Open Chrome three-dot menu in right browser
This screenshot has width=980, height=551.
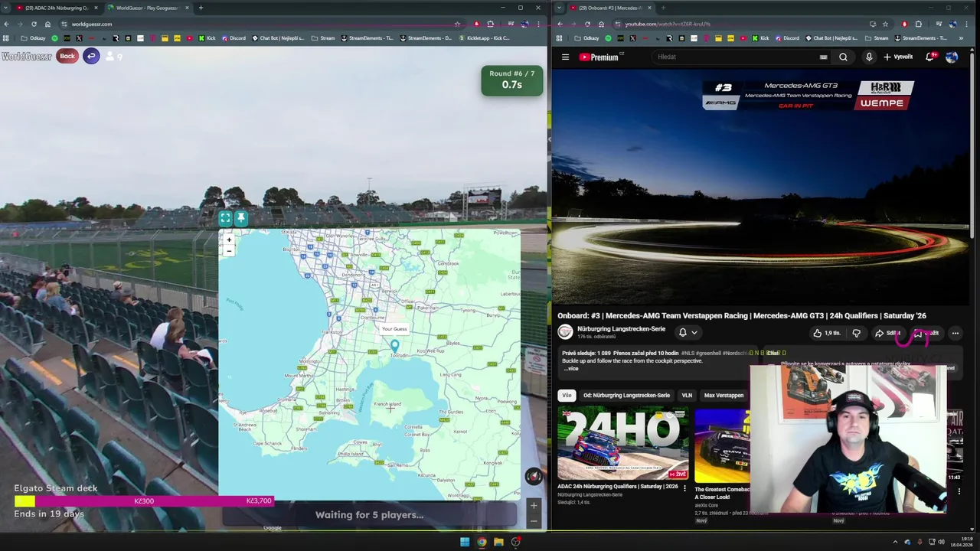[966, 24]
